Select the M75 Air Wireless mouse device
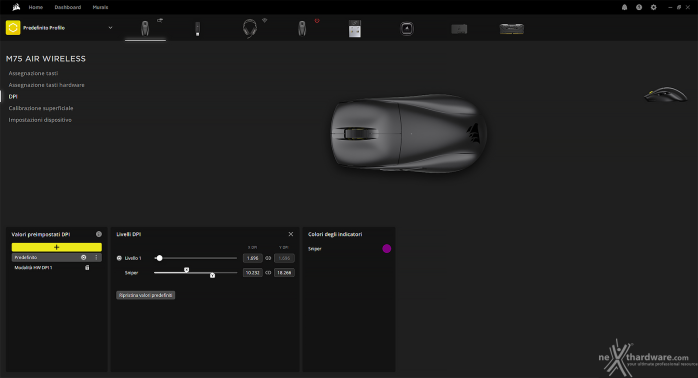This screenshot has height=378, width=698. click(x=145, y=28)
